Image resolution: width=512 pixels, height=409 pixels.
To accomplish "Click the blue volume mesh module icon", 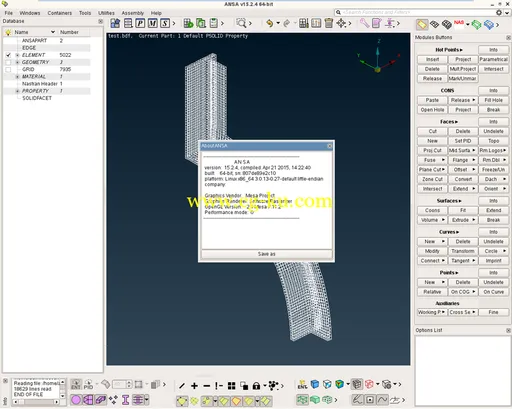I will pyautogui.click(x=489, y=25).
